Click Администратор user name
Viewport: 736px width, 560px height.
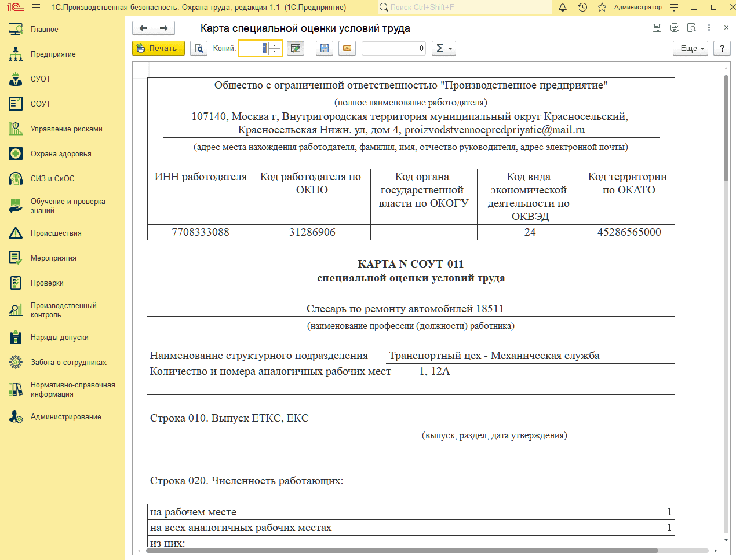click(638, 8)
